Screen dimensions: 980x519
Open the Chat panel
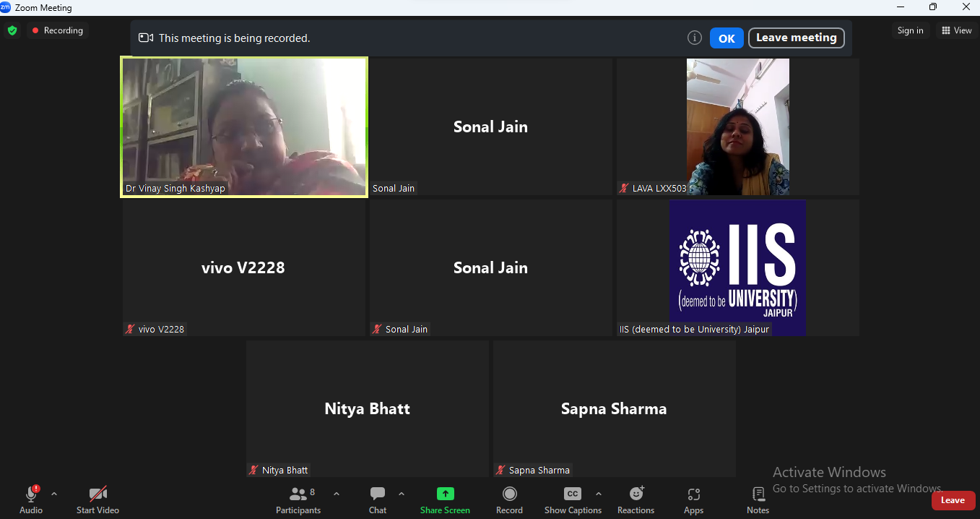(x=378, y=494)
